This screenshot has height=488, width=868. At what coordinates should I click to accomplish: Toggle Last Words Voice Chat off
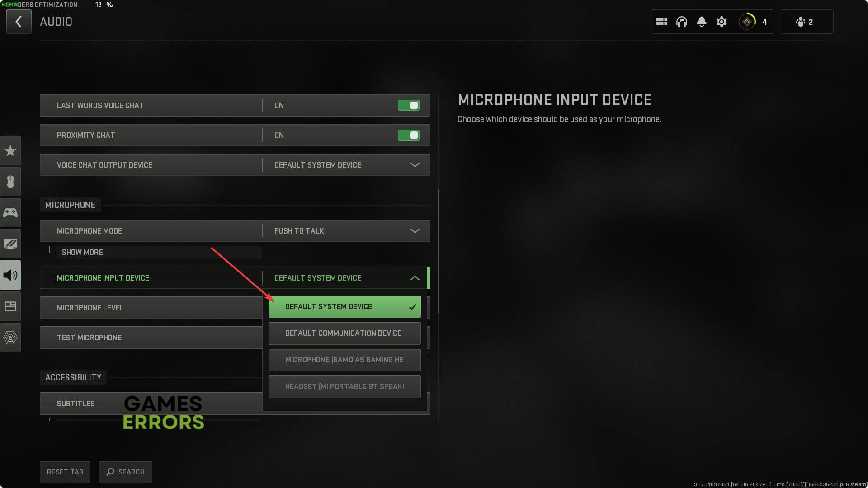coord(408,105)
